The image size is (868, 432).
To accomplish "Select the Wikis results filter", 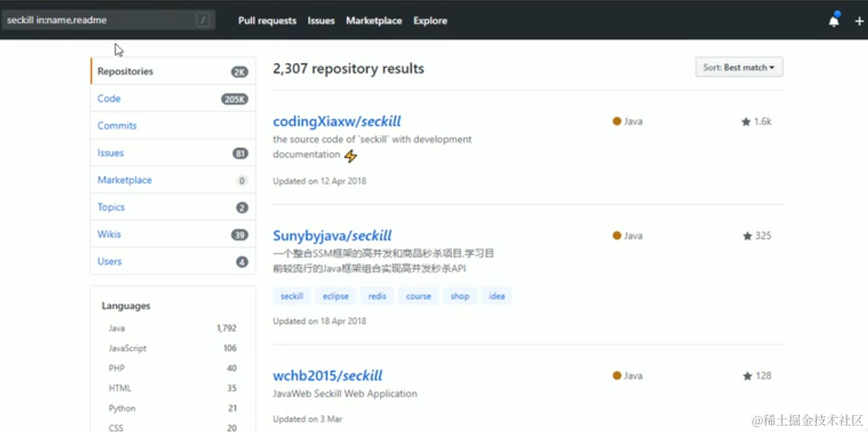I will pyautogui.click(x=173, y=235).
